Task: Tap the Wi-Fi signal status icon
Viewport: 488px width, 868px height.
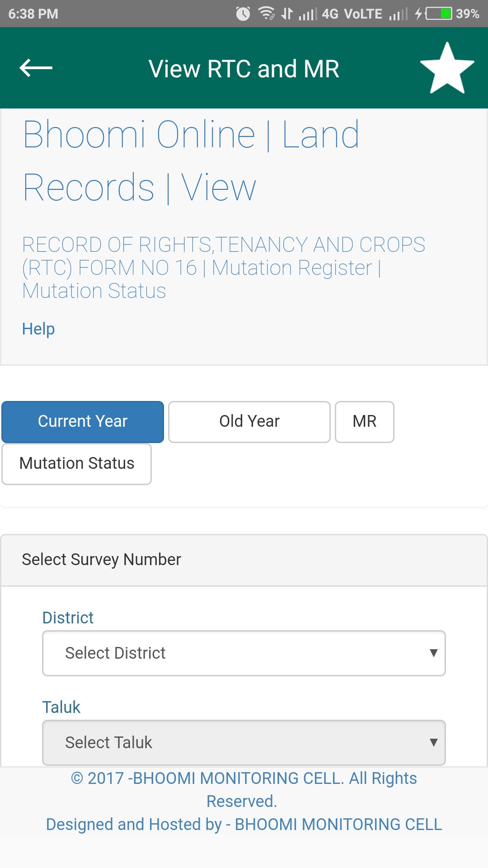Action: tap(267, 13)
